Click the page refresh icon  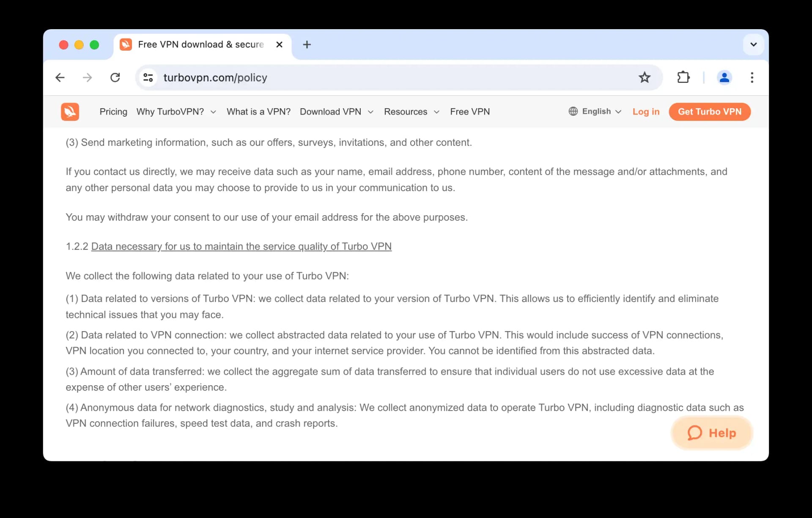[x=116, y=77]
